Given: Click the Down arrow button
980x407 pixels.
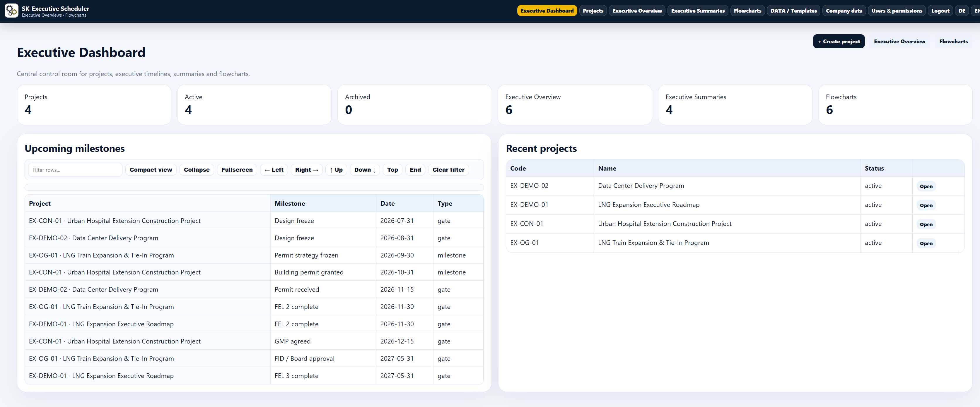Looking at the screenshot, I should tap(365, 170).
